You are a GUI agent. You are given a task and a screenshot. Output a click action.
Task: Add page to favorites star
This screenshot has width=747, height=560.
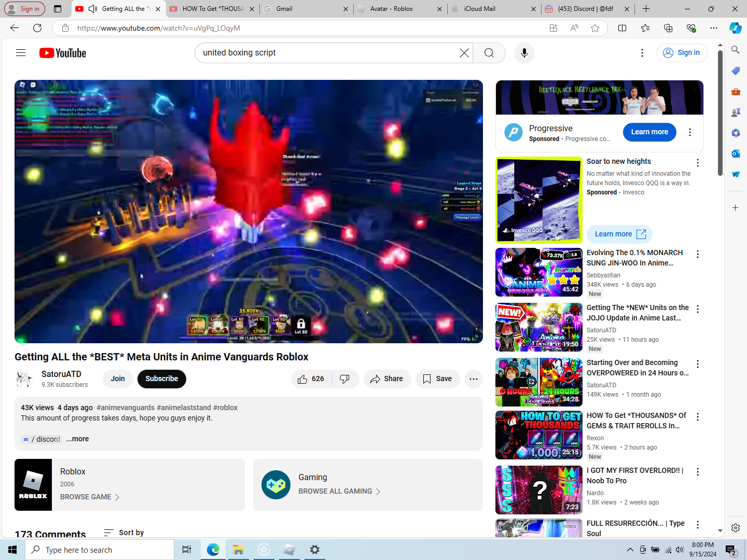point(595,28)
